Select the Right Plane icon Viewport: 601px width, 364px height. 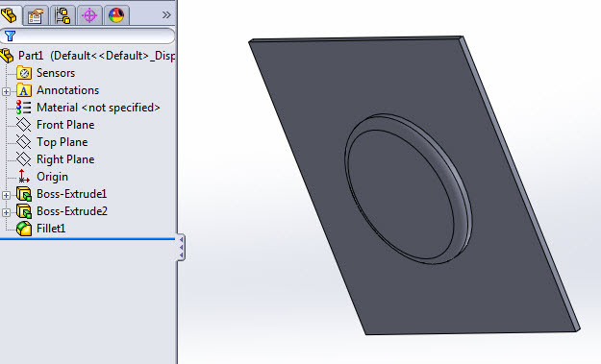23,159
